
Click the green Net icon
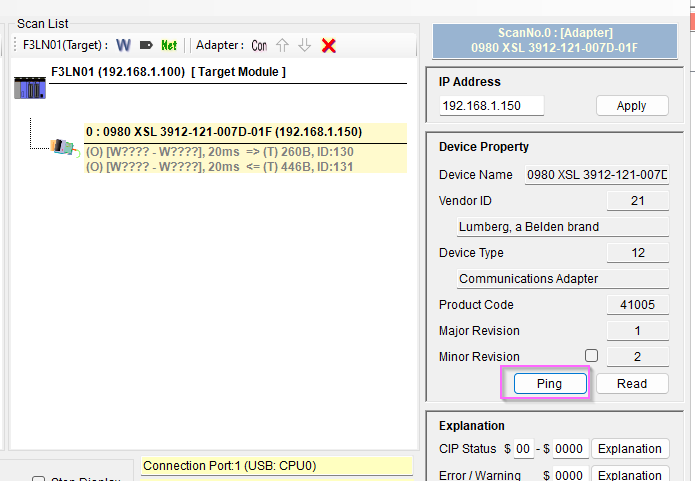(169, 45)
